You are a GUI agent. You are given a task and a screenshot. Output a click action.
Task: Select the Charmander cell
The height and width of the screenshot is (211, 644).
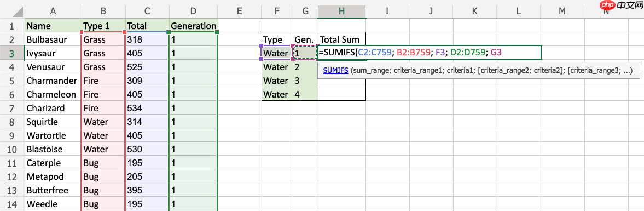(53, 81)
